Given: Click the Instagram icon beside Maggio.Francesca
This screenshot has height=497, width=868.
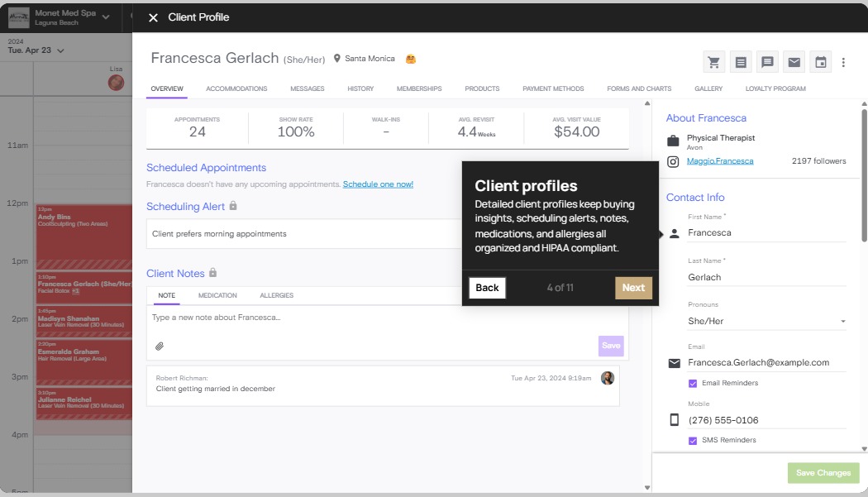Looking at the screenshot, I should (x=673, y=161).
